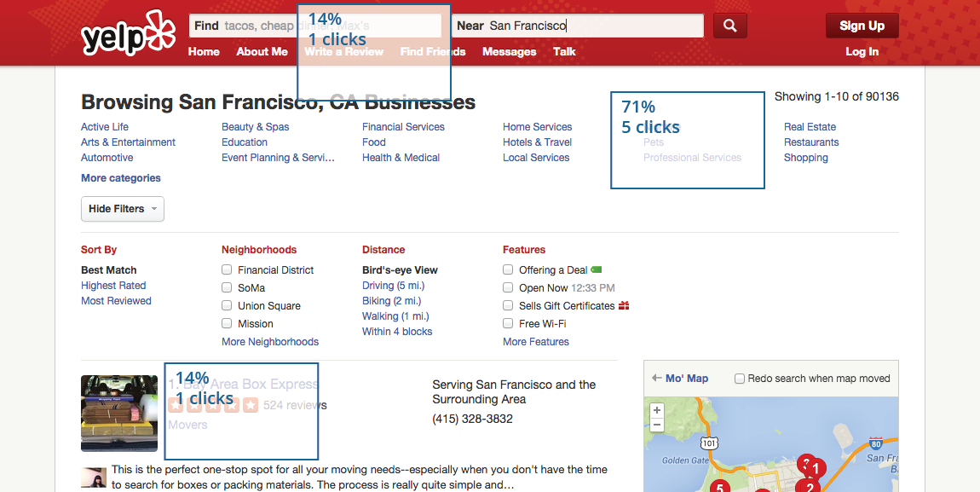Filter distance to Within 4 blocks
Image resolution: width=980 pixels, height=492 pixels.
click(397, 332)
